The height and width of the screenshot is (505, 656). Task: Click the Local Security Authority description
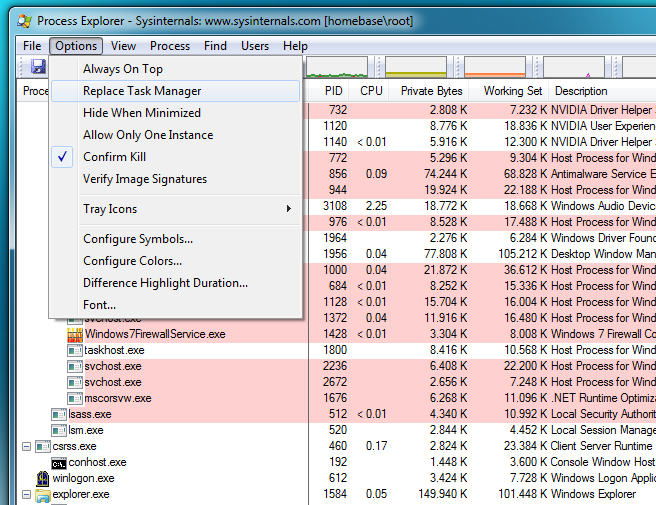603,414
